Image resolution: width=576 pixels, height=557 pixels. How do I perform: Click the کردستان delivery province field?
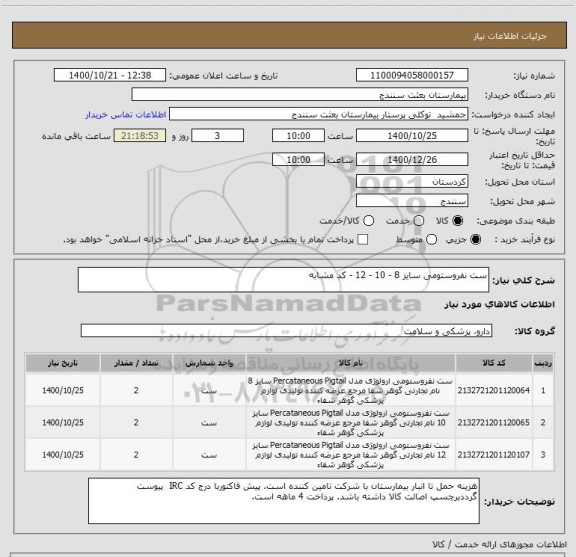pyautogui.click(x=412, y=181)
